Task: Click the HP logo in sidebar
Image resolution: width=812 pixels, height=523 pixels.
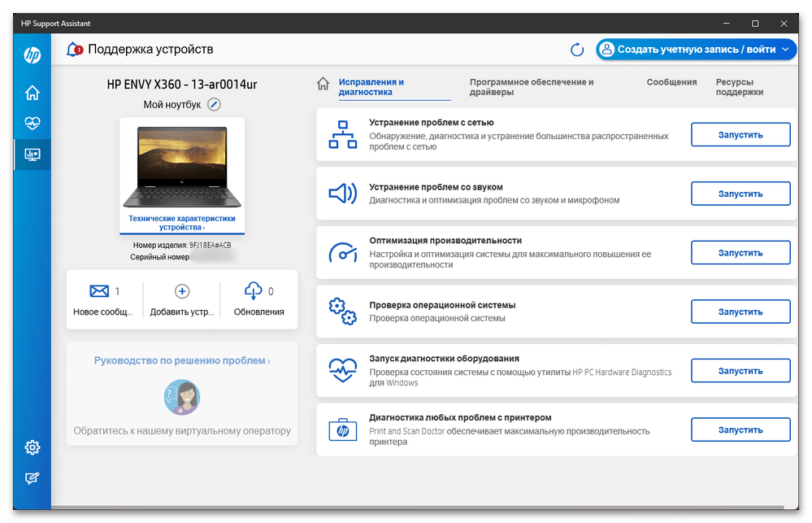Action: tap(33, 55)
